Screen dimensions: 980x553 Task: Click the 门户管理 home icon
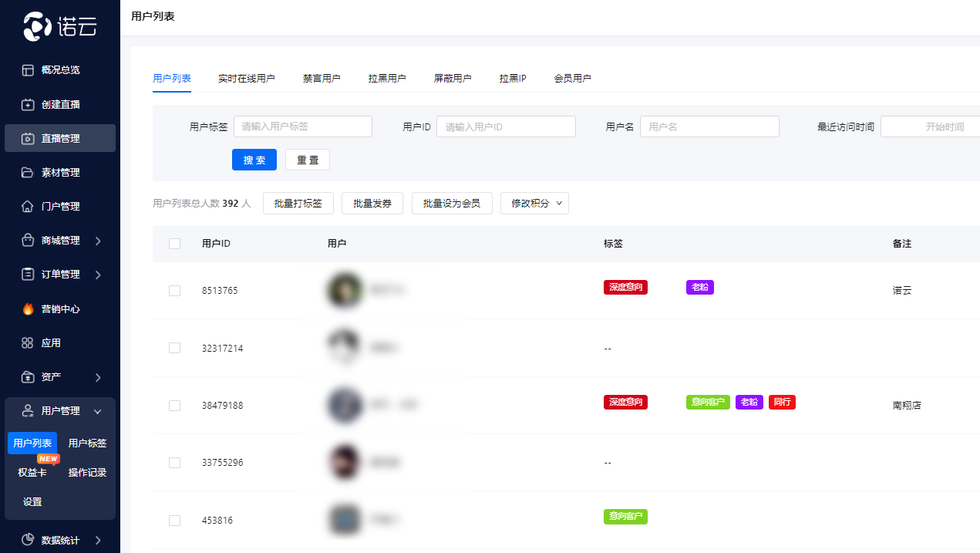point(28,207)
